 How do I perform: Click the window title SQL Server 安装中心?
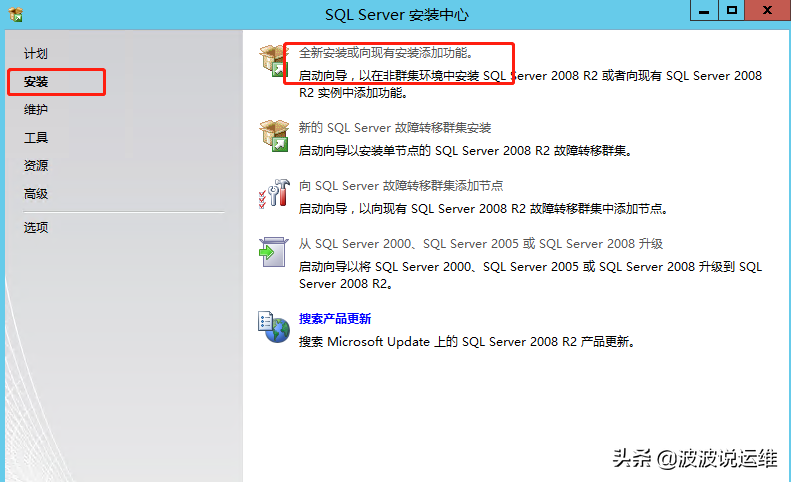397,15
